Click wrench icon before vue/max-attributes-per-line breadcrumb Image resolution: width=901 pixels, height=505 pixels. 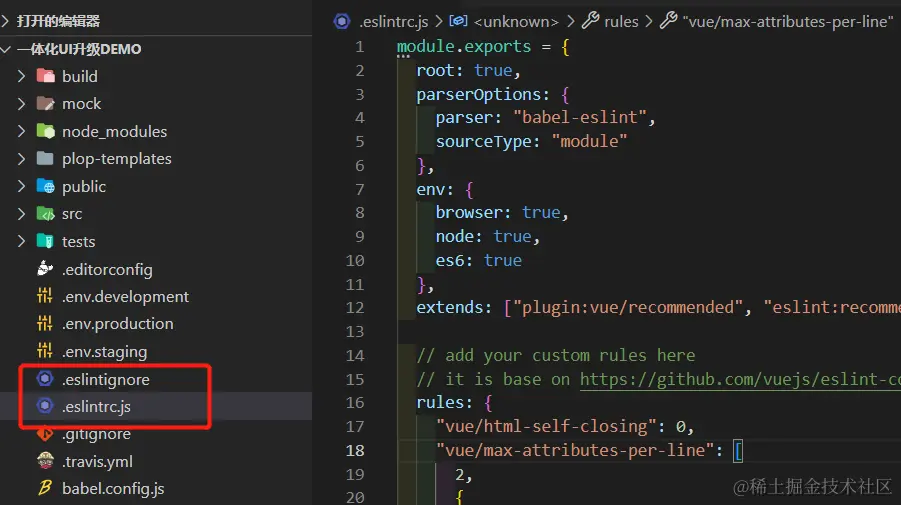(x=668, y=21)
